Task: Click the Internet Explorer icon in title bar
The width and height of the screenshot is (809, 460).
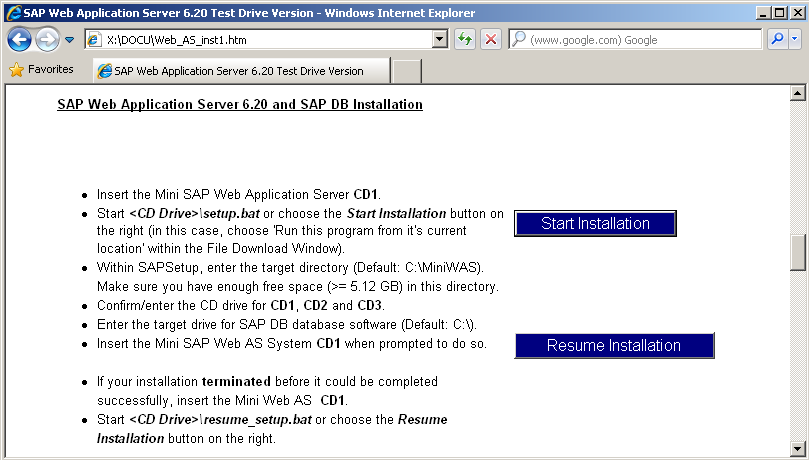Action: [13, 12]
